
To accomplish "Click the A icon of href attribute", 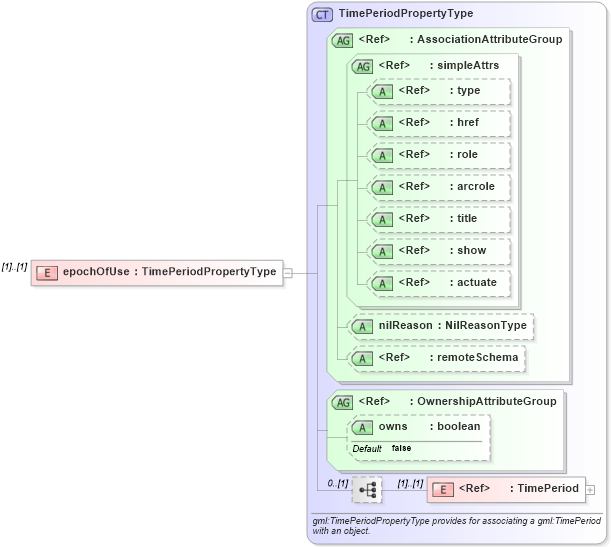I will pyautogui.click(x=382, y=124).
